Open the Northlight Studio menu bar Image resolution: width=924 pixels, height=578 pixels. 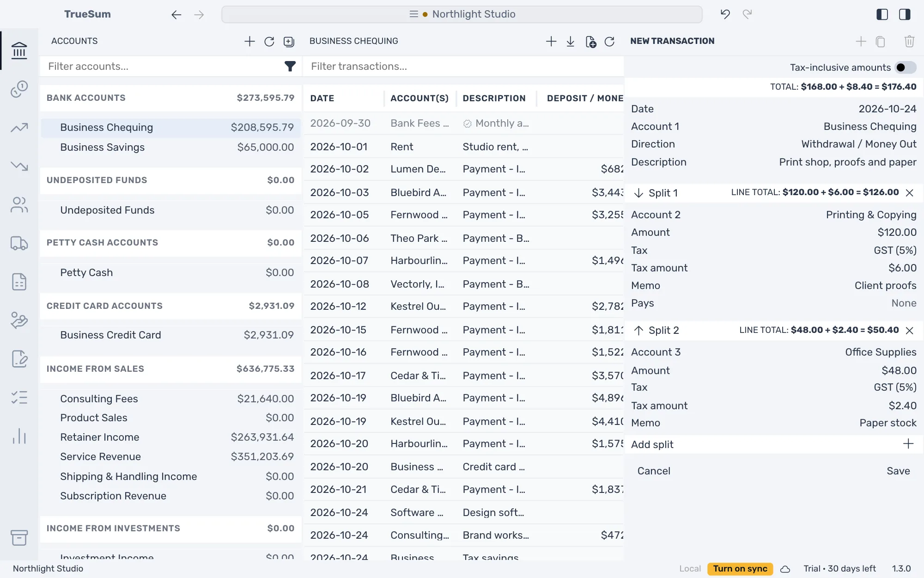[x=462, y=14]
